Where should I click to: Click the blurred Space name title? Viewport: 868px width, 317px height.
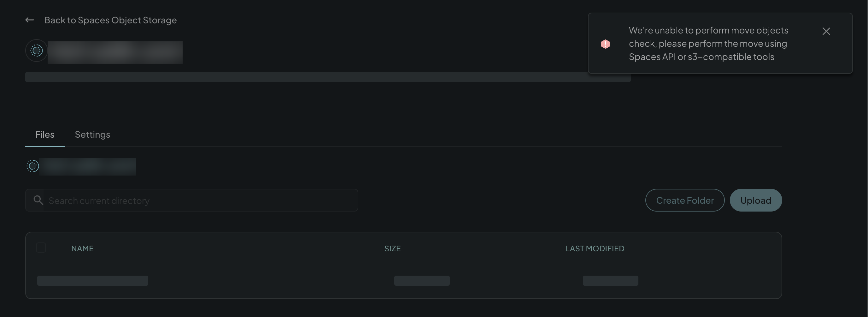point(115,53)
